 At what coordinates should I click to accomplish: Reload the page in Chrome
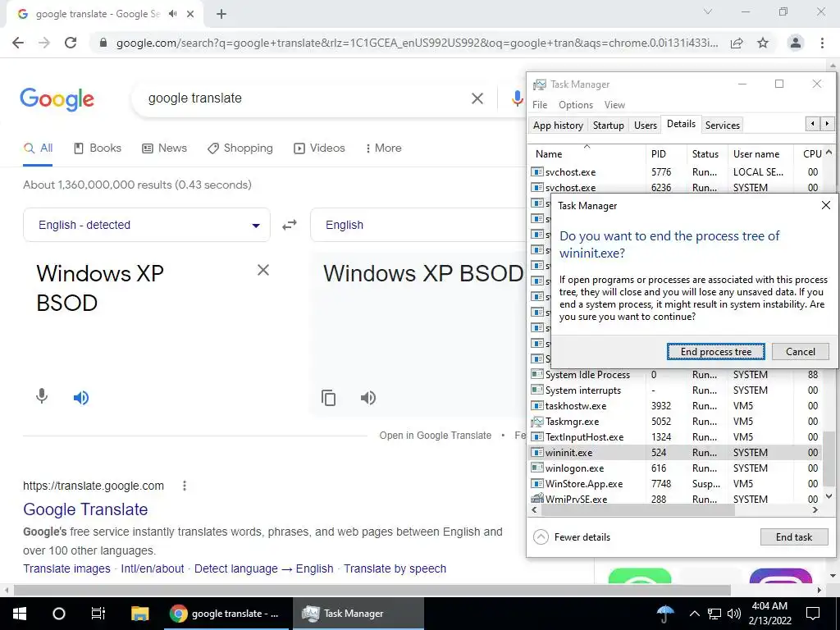pos(71,43)
